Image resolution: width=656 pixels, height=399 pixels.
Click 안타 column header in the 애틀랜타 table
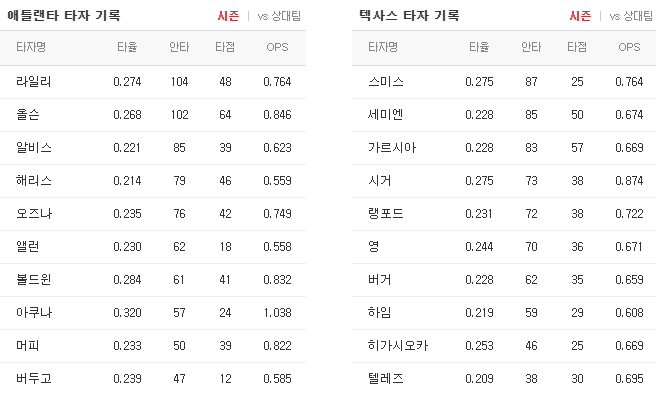pos(179,47)
